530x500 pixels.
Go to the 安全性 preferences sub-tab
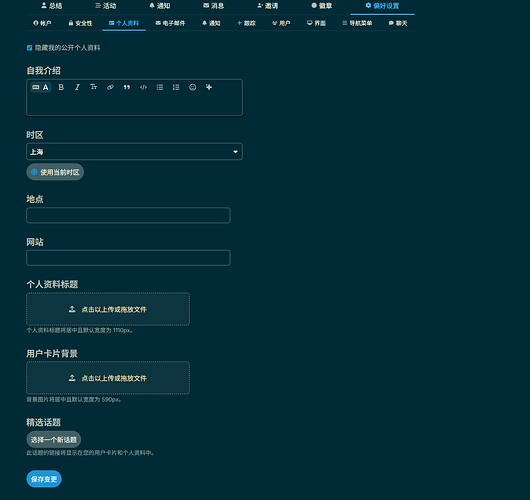click(x=80, y=23)
